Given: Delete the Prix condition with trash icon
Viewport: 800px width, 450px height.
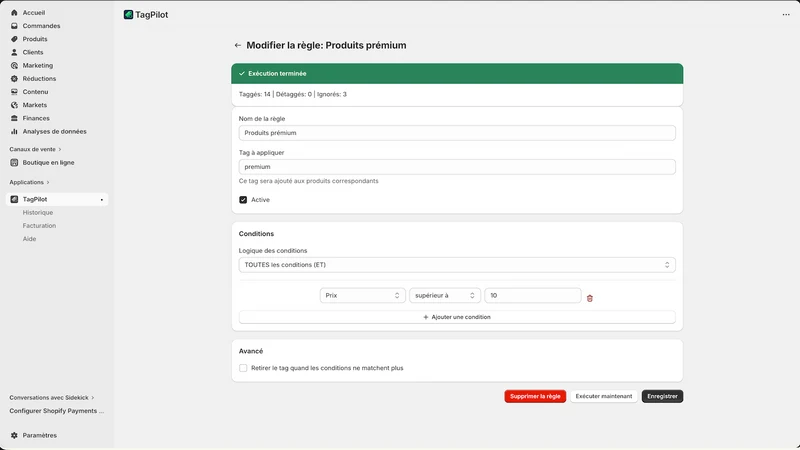Looking at the screenshot, I should (590, 298).
